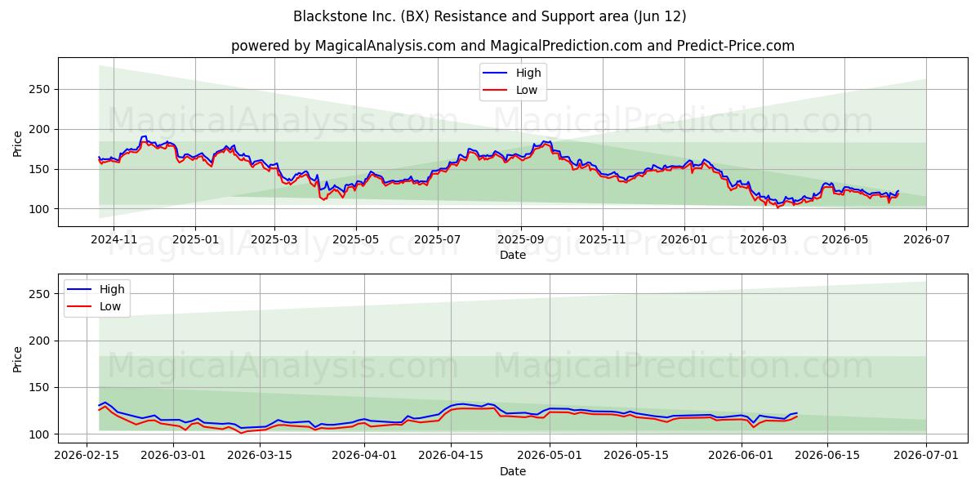This screenshot has height=490, width=980.
Task: Click the '2025-07' x-axis label in the top chart
Action: tap(438, 240)
